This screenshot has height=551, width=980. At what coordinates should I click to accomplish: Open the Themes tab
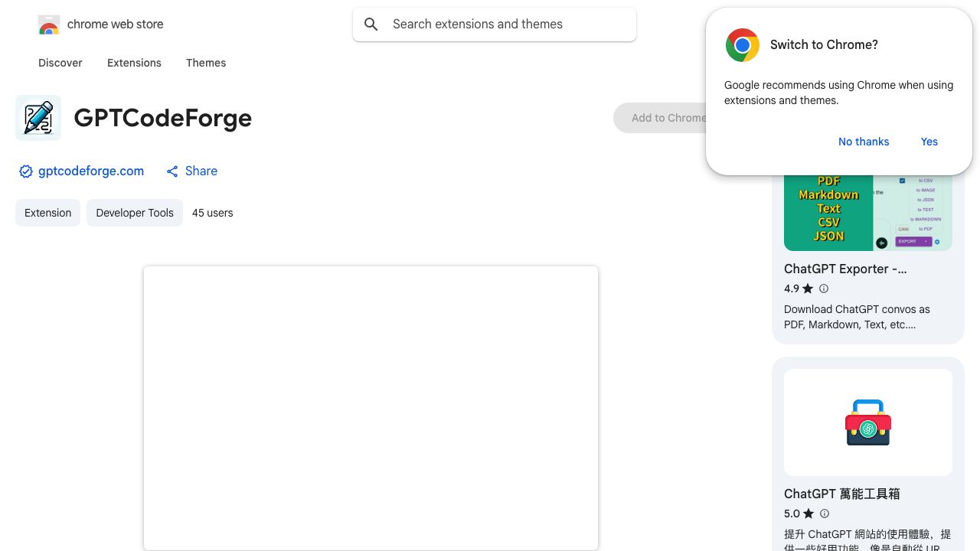[206, 63]
